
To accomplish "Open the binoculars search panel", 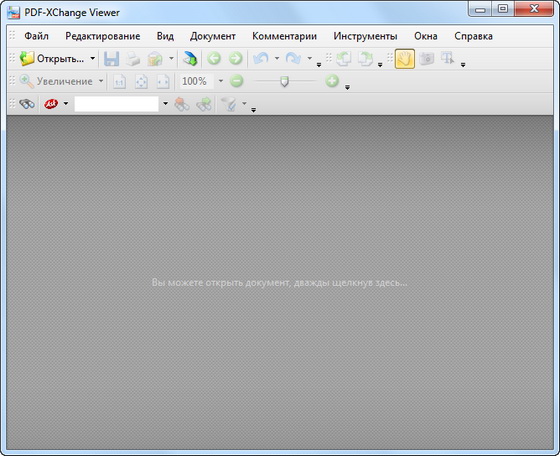I will tap(27, 104).
